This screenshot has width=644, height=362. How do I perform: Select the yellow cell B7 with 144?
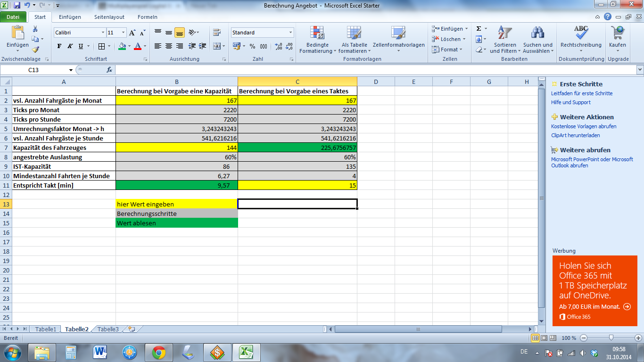pos(177,148)
